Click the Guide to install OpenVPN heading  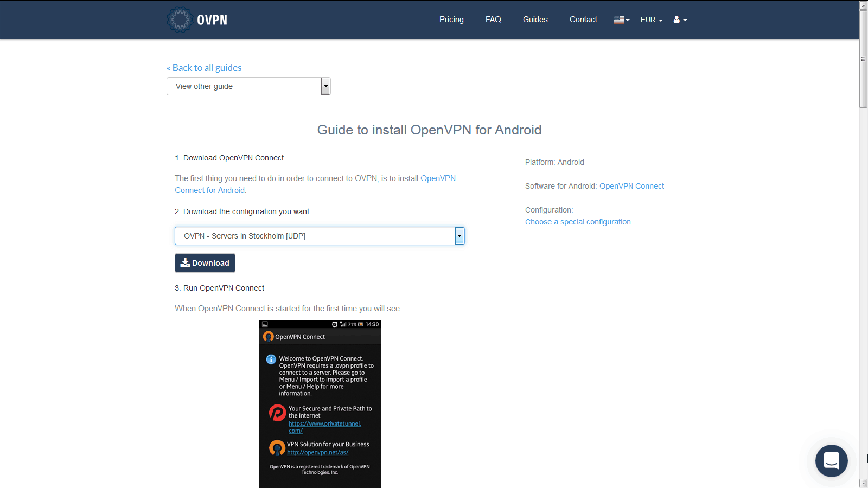coord(429,130)
